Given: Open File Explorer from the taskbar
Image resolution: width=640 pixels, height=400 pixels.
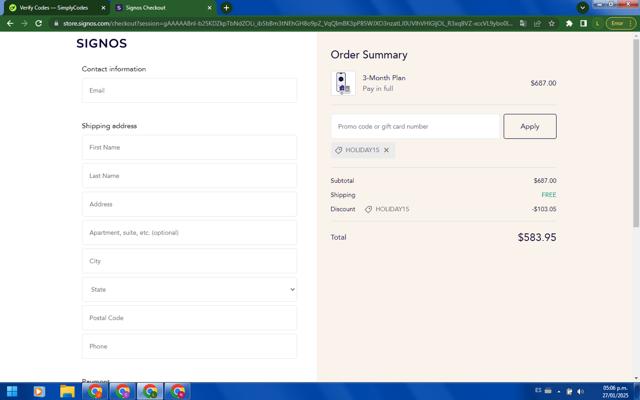Looking at the screenshot, I should [x=67, y=392].
